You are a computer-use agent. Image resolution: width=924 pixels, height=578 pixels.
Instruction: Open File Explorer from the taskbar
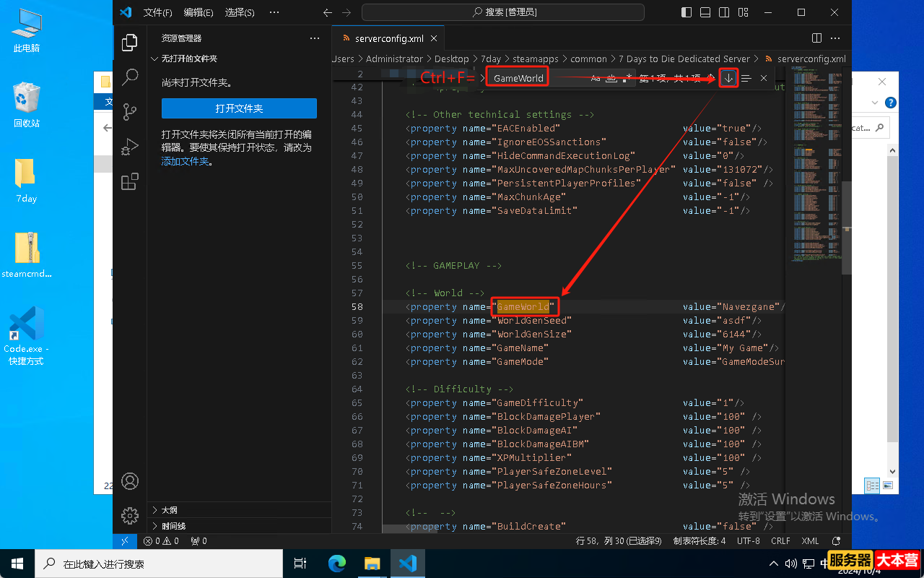coord(372,564)
